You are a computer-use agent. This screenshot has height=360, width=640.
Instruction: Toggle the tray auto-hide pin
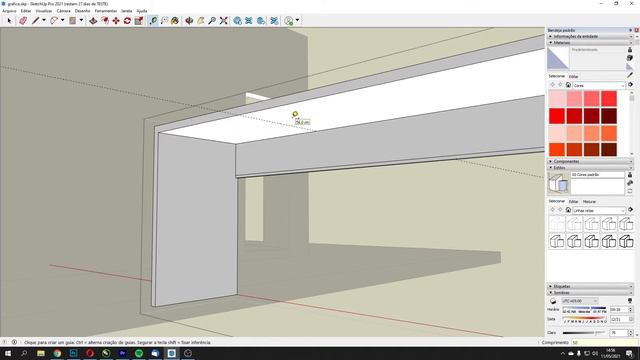(x=631, y=30)
